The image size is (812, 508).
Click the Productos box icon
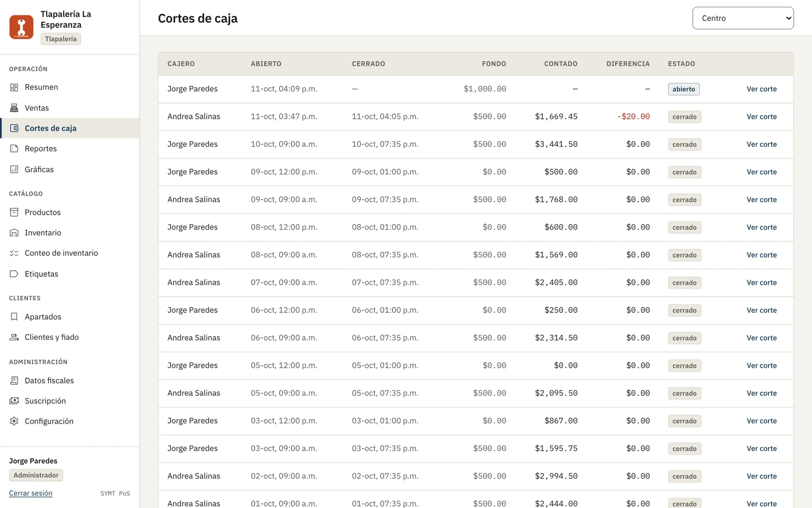pyautogui.click(x=14, y=212)
